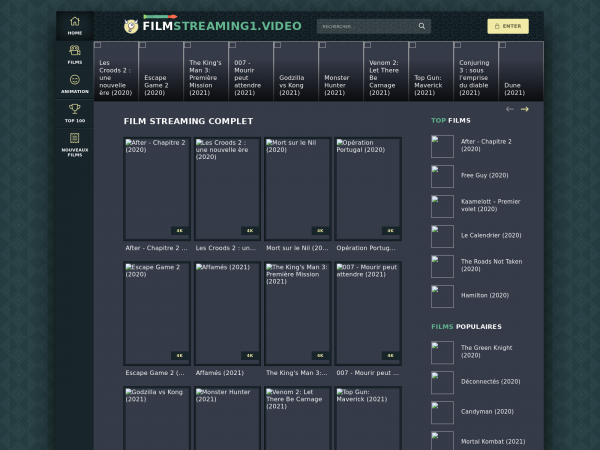This screenshot has width=600, height=450.
Task: Go to Home in the sidebar
Action: pos(74,22)
